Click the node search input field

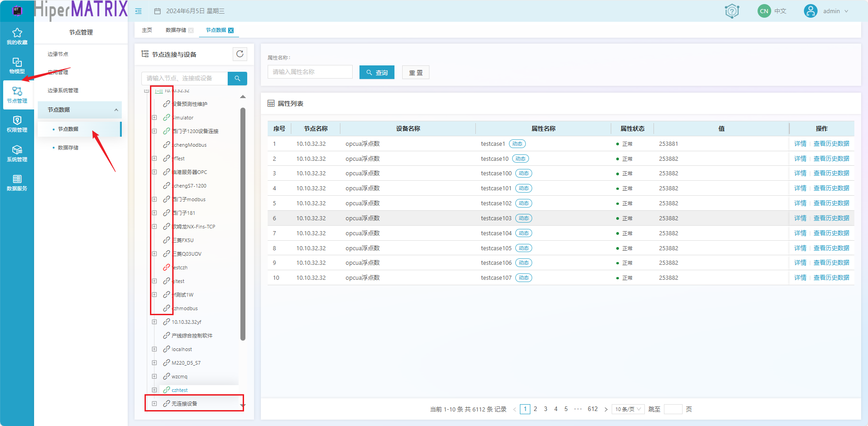click(185, 79)
